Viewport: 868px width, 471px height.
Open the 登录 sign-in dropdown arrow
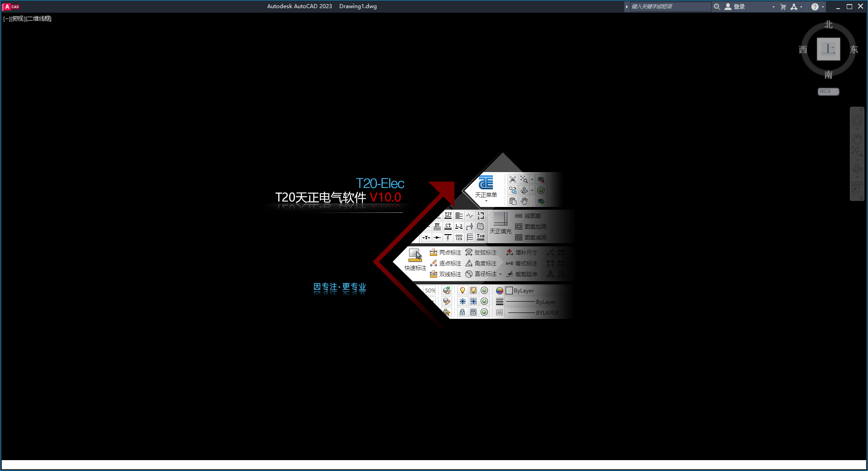pos(773,7)
